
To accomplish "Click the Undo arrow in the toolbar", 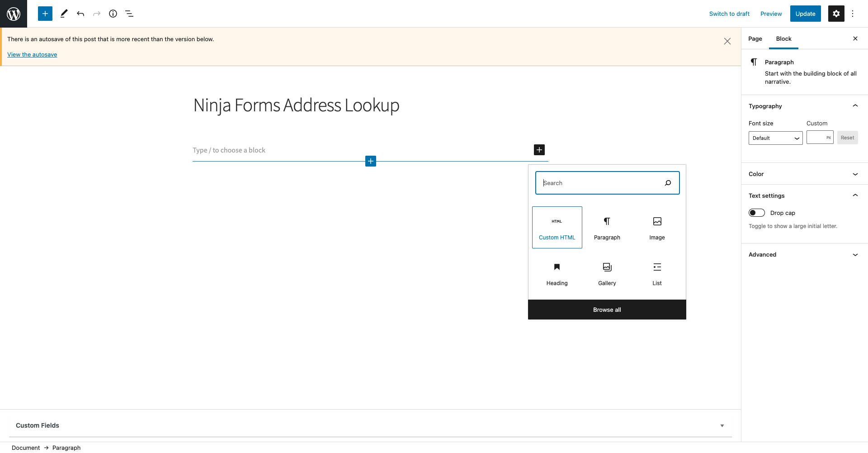I will click(80, 14).
